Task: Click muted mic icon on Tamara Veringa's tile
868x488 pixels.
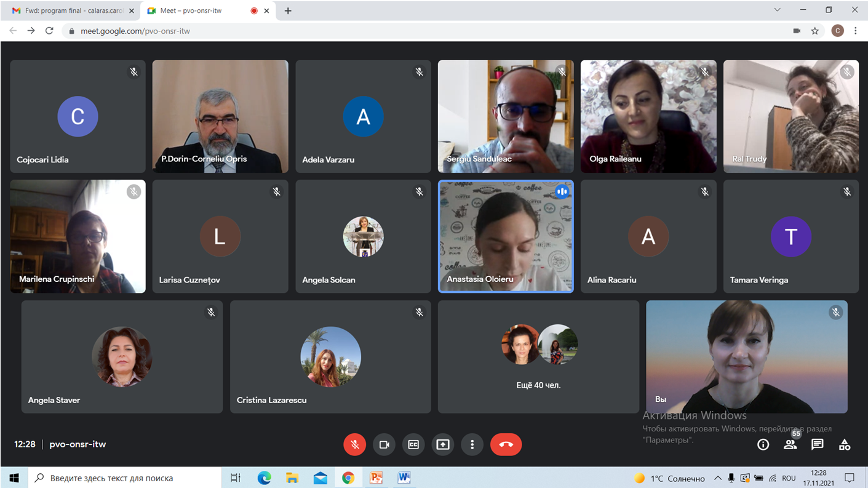Action: click(847, 192)
